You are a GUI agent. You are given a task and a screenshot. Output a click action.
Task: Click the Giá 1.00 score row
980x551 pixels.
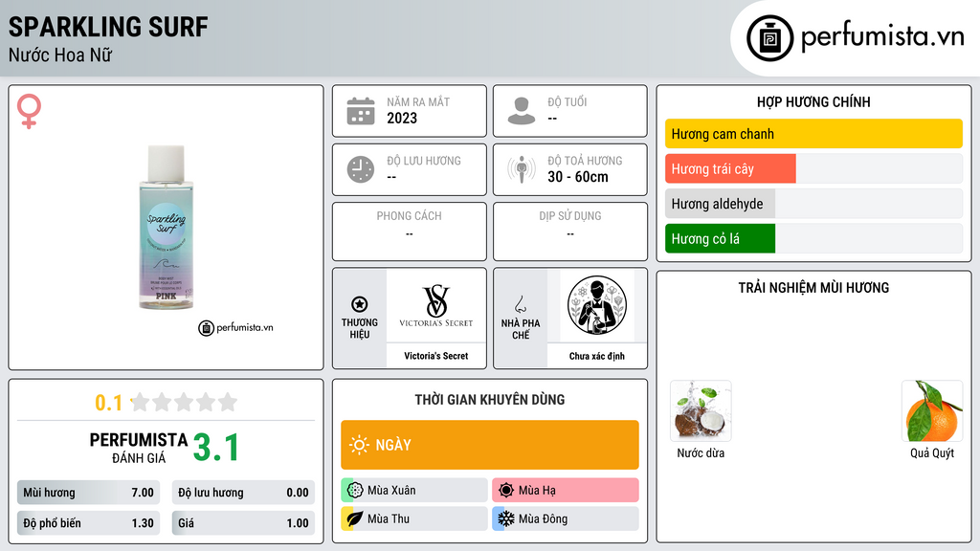(x=243, y=523)
